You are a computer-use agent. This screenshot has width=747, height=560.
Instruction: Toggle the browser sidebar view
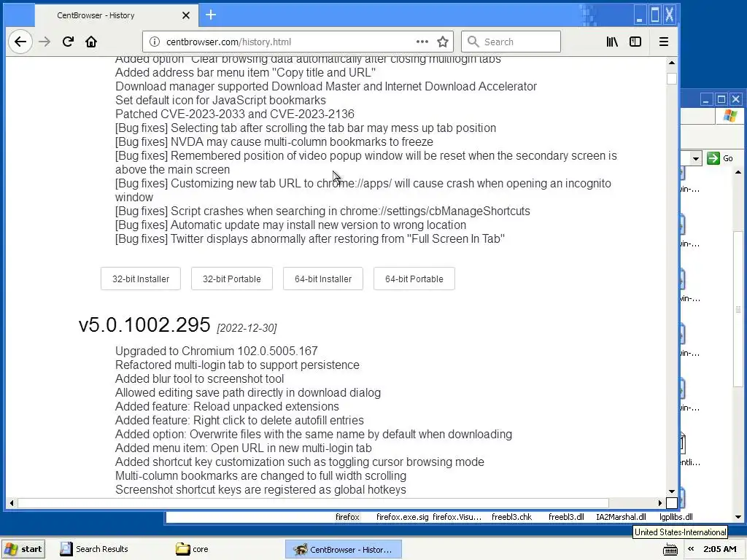[x=635, y=42]
